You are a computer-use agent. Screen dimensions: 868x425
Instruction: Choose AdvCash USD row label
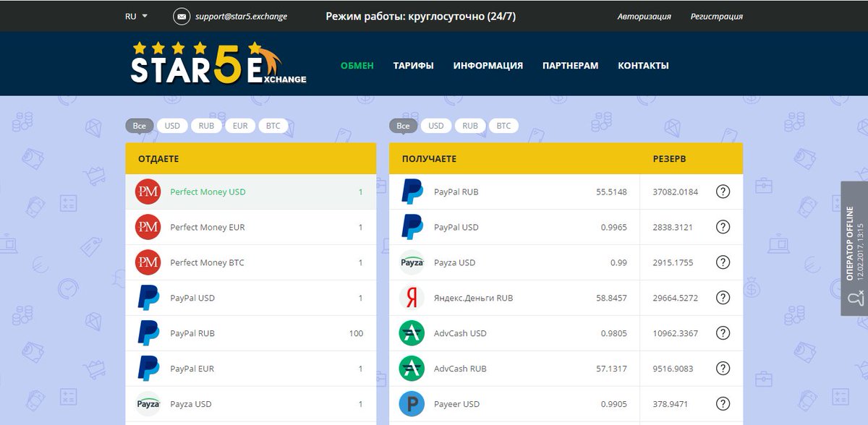[460, 333]
